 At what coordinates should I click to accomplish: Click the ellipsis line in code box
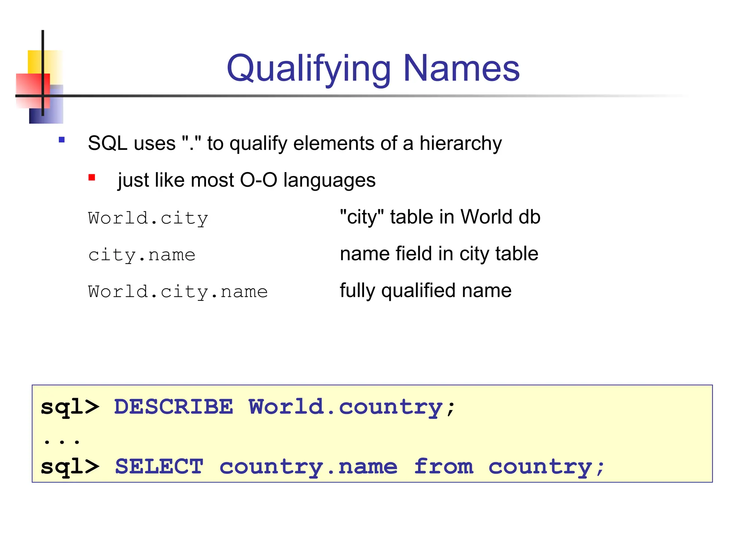click(61, 442)
